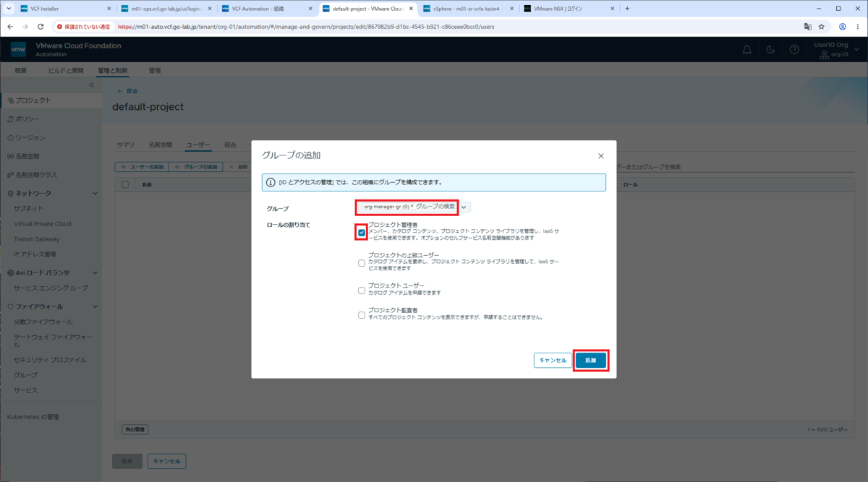Open サービス エンジン グループ in the sidebar
The image size is (868, 482).
51,288
